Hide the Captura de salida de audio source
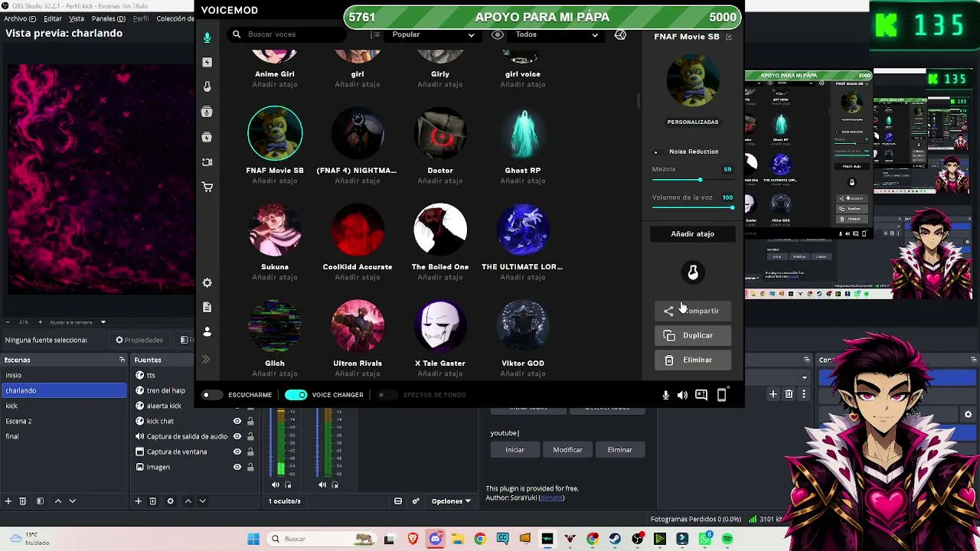Screen dimensions: 980x551 click(237, 436)
